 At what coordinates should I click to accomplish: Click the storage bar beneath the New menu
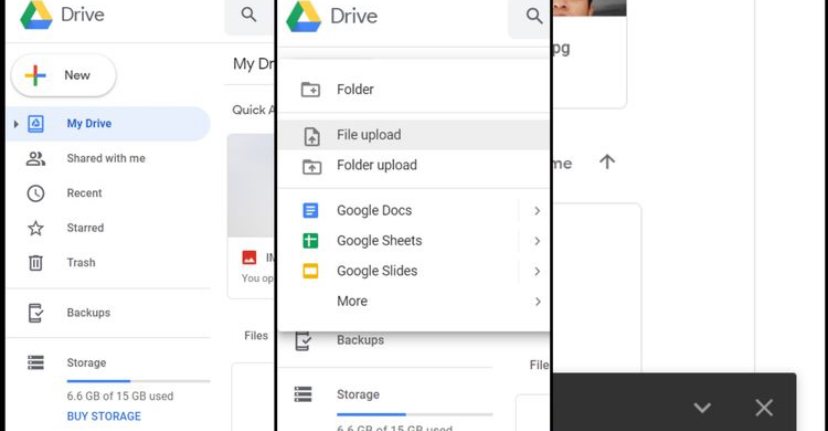(x=415, y=415)
